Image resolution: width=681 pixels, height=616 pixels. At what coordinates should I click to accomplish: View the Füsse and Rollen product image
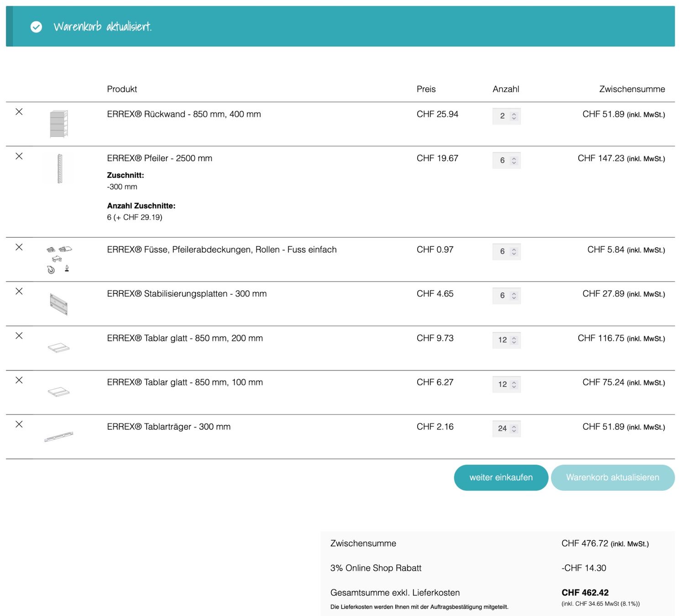(59, 259)
